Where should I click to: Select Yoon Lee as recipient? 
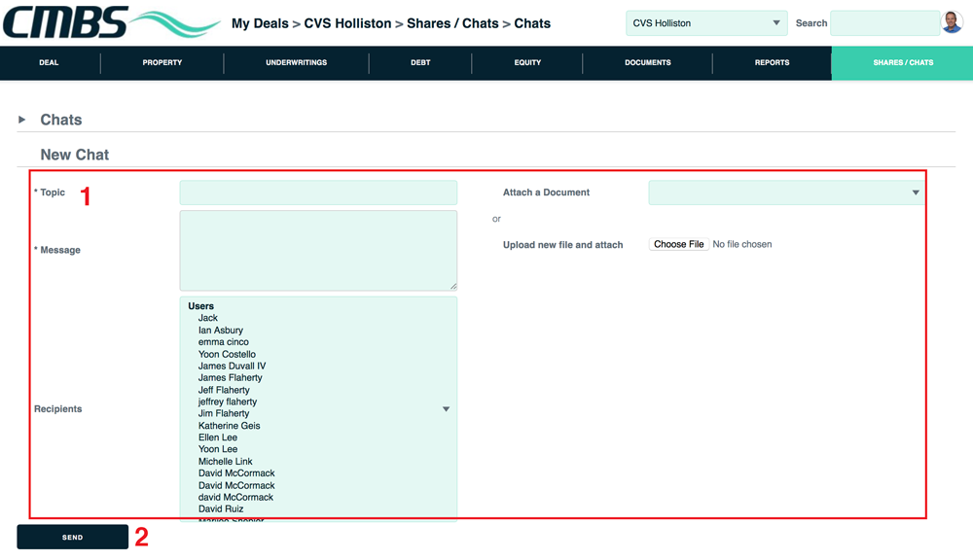coord(218,449)
